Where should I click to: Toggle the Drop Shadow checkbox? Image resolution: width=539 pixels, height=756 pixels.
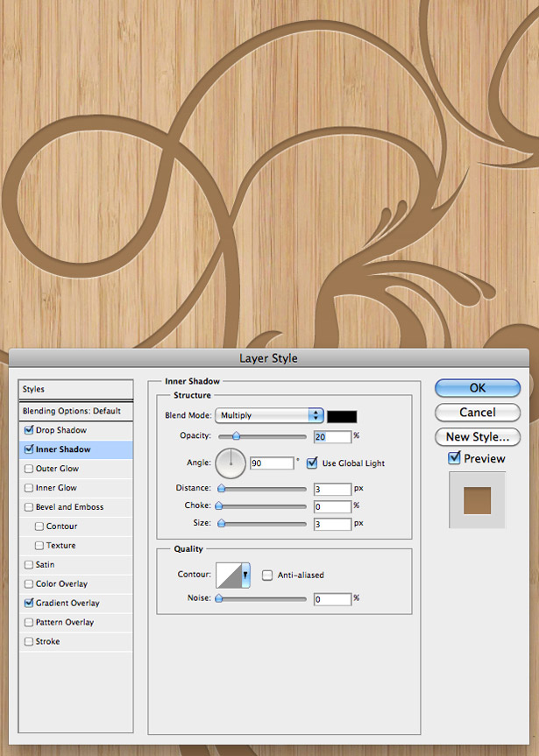pyautogui.click(x=29, y=429)
